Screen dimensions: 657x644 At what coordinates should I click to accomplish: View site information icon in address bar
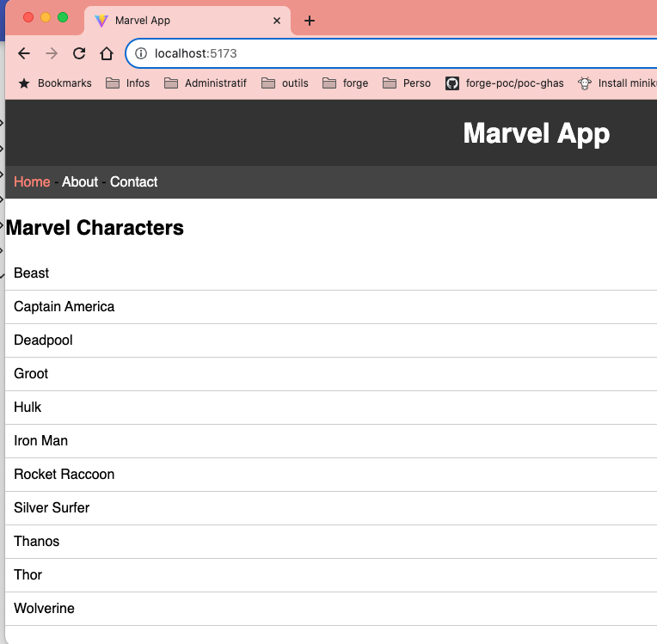[x=141, y=53]
